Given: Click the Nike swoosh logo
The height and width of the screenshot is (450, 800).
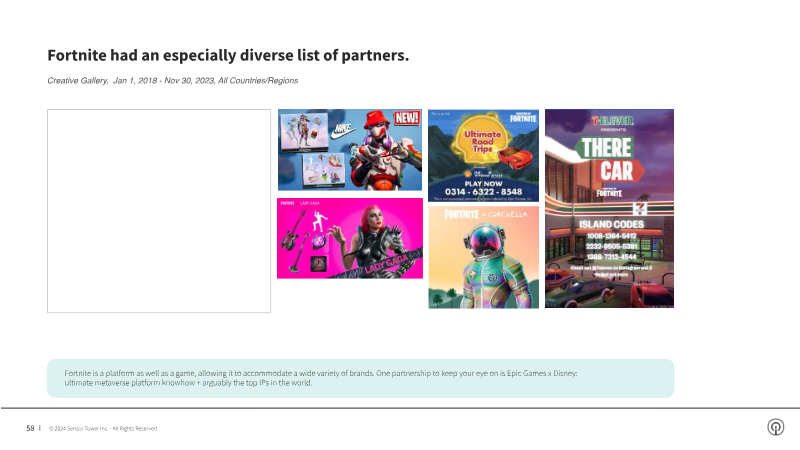Looking at the screenshot, I should coord(344,130).
